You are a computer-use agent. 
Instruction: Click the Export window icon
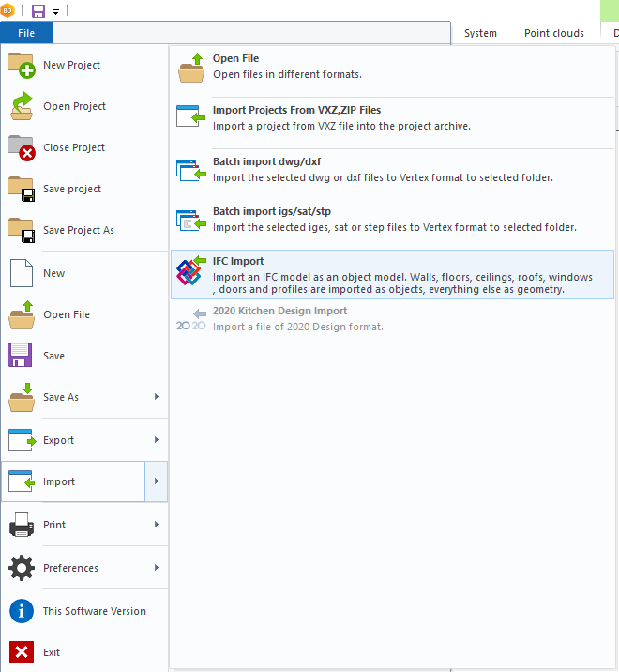[23, 440]
